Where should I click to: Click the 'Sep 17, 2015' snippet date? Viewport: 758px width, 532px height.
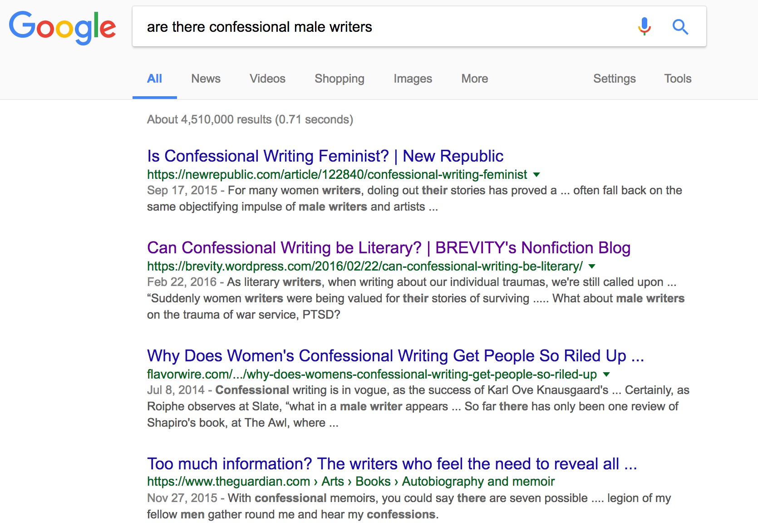pyautogui.click(x=182, y=190)
